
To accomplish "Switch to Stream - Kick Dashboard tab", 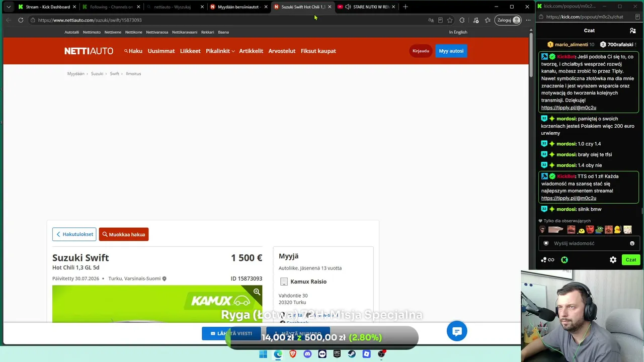I will pos(47,7).
